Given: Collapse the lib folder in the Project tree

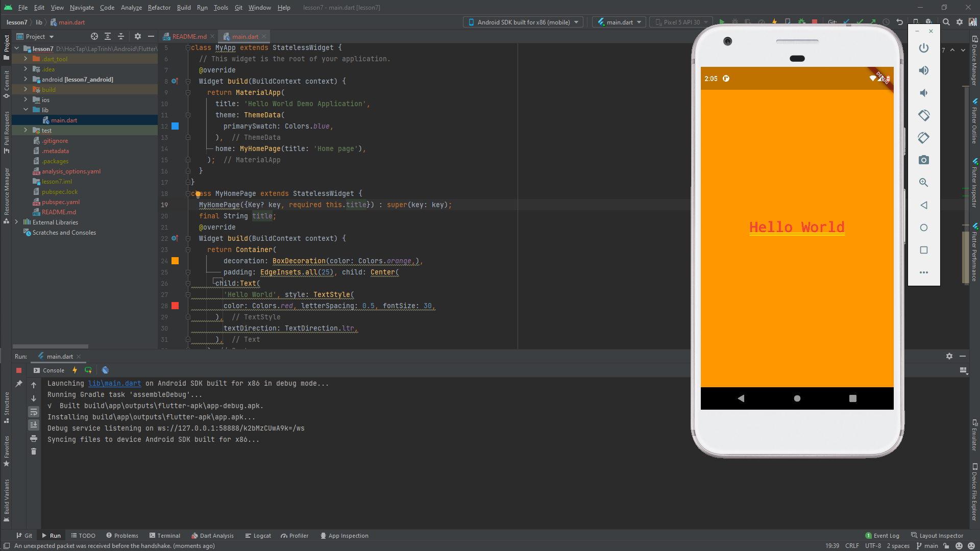Looking at the screenshot, I should [25, 110].
